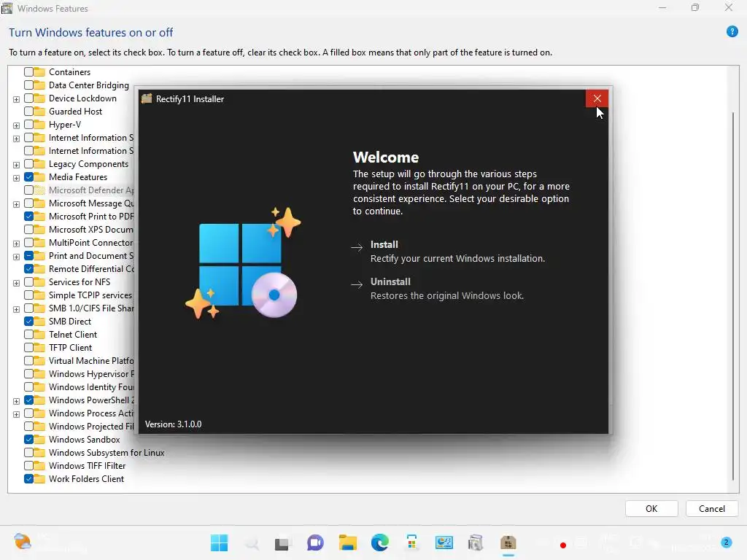Click the Rectify11 Installer taskbar icon
This screenshot has width=747, height=560.
click(x=508, y=542)
